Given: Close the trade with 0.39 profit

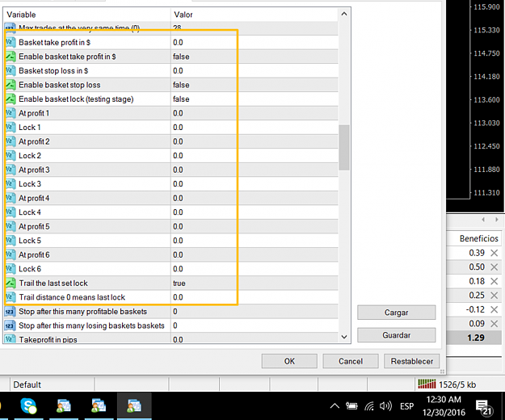Looking at the screenshot, I should (x=494, y=253).
